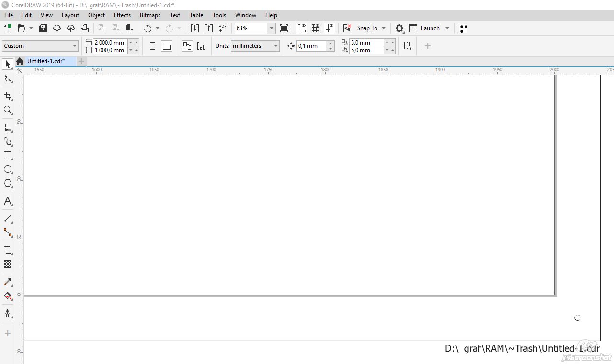
Task: Increase nudge distance 0,1 mm stepper
Action: (330, 43)
